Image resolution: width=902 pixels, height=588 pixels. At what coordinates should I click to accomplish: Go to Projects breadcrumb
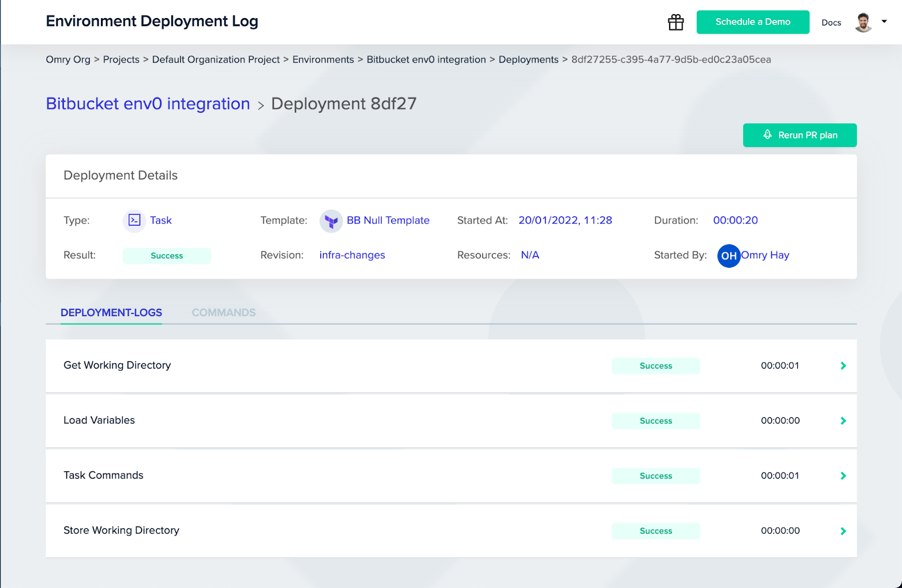[x=121, y=60]
